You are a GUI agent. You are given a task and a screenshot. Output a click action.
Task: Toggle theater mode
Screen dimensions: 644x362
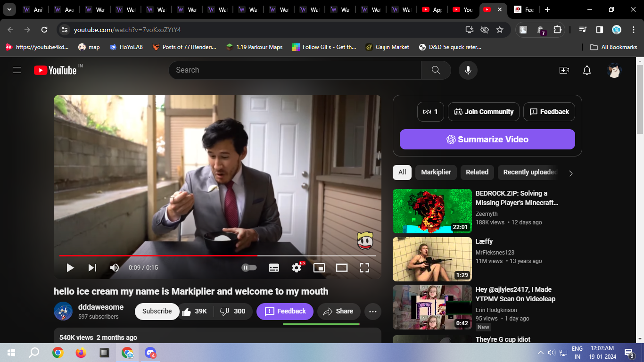point(342,268)
